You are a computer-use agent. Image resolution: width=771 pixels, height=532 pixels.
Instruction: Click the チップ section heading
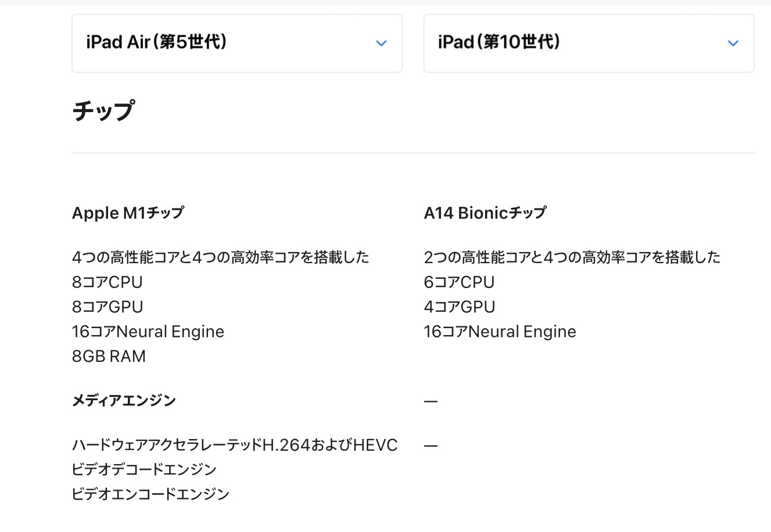[103, 110]
